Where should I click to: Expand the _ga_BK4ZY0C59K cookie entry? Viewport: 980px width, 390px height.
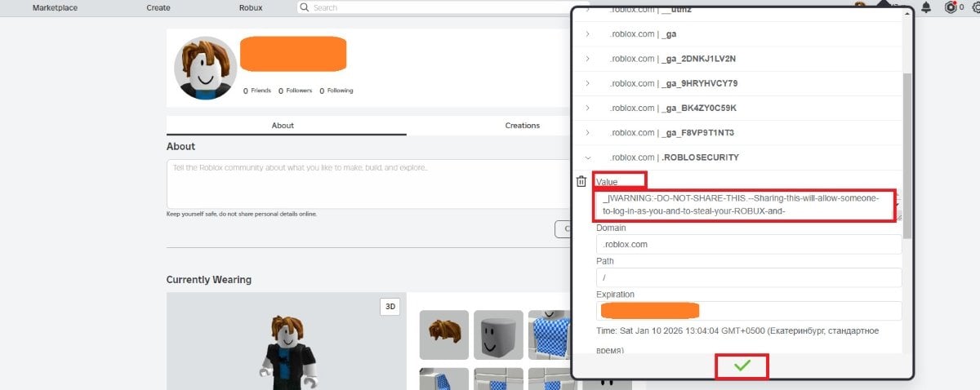(587, 108)
